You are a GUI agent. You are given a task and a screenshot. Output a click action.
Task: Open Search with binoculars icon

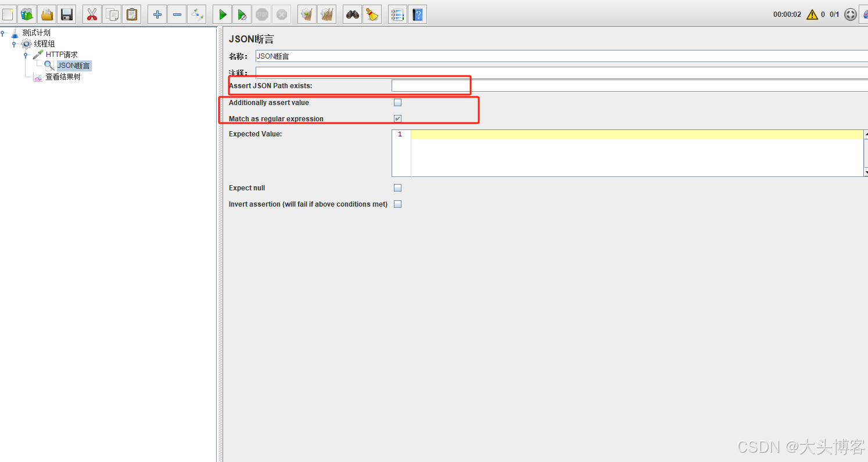pyautogui.click(x=352, y=14)
